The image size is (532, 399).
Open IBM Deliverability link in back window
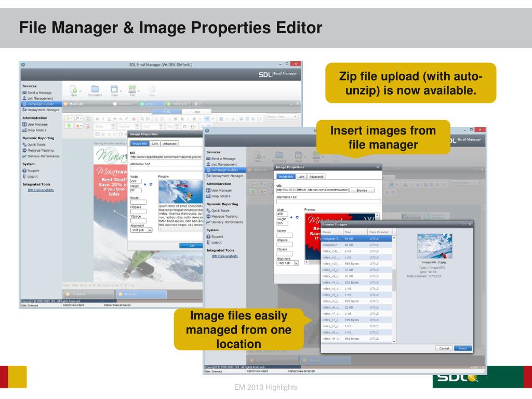41,190
